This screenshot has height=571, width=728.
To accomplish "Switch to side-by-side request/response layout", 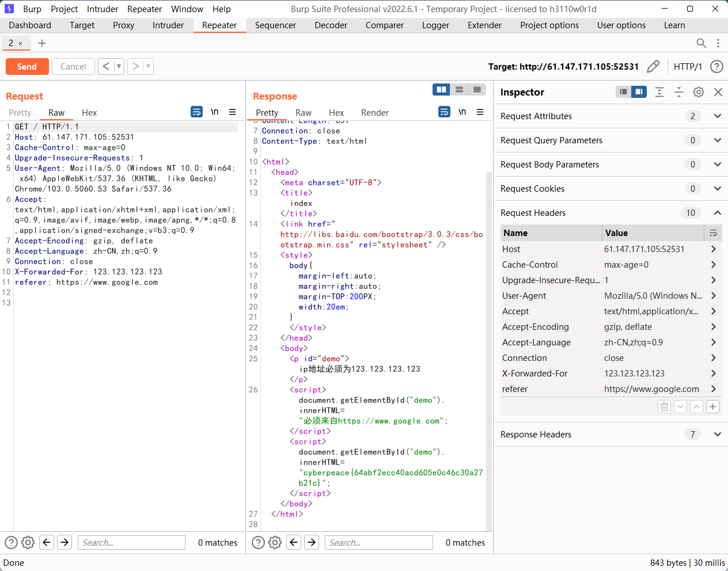I will (x=442, y=90).
